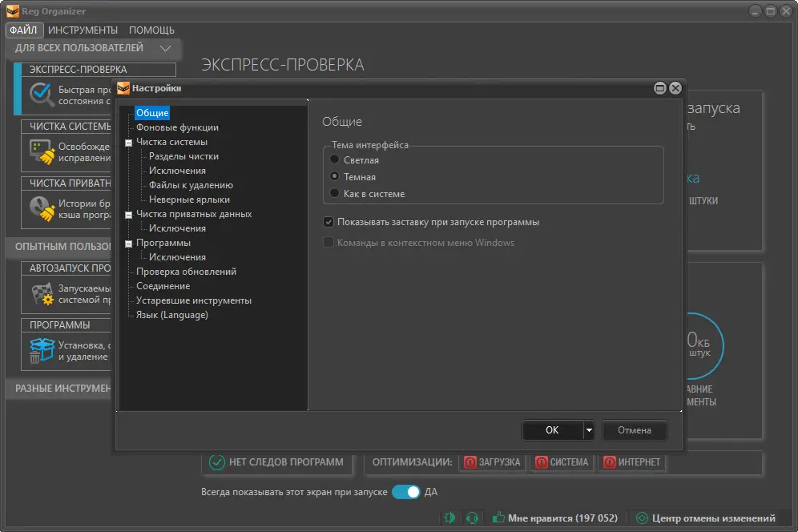This screenshot has height=532, width=798.
Task: Click the red power icon beside ИНТЕРНЕТ
Action: coord(609,461)
